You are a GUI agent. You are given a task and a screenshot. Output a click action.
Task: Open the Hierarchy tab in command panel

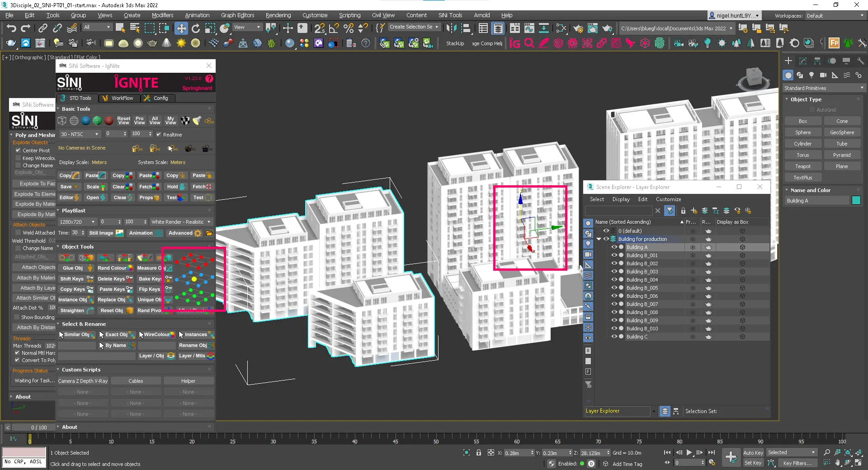pyautogui.click(x=817, y=61)
